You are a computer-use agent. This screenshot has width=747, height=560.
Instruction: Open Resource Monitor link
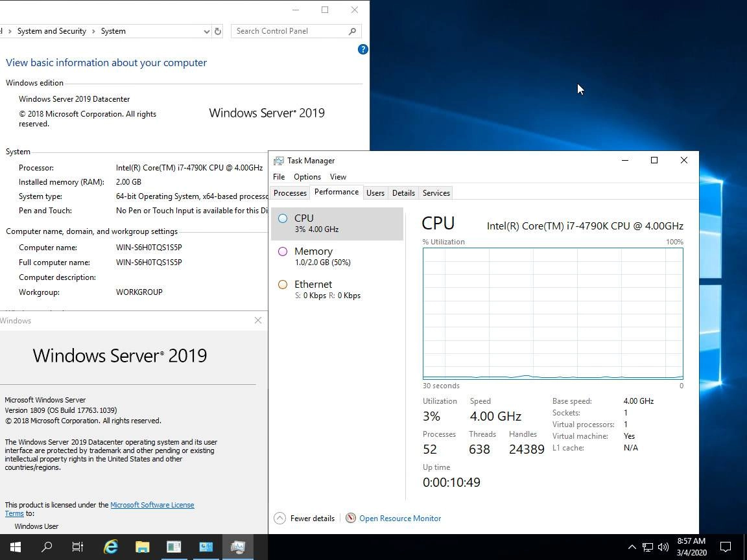coord(400,518)
